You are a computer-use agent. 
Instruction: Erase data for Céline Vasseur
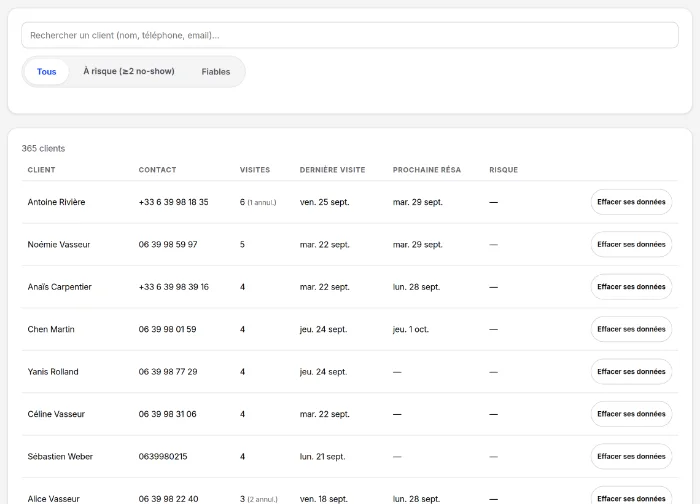click(x=631, y=414)
